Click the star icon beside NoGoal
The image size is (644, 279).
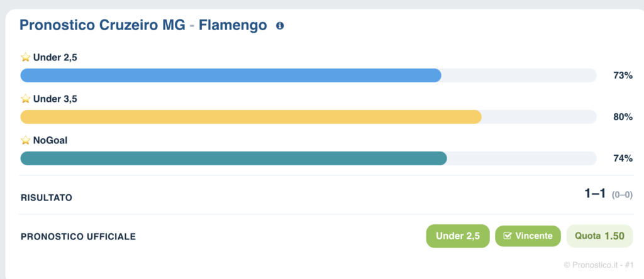(25, 140)
